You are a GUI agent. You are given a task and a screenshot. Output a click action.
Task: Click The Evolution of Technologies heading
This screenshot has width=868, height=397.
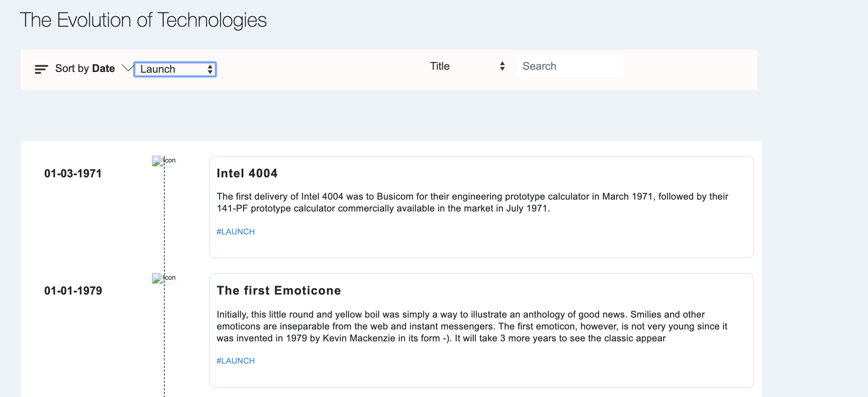[143, 20]
